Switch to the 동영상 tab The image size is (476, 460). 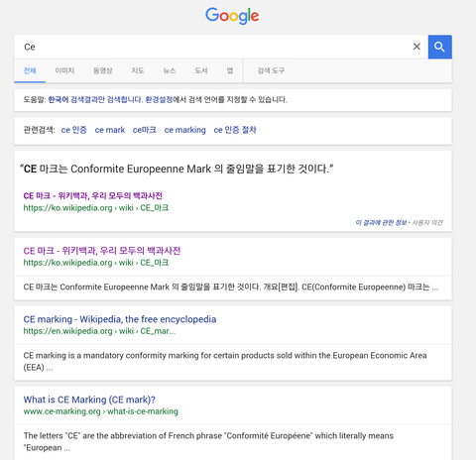[103, 70]
